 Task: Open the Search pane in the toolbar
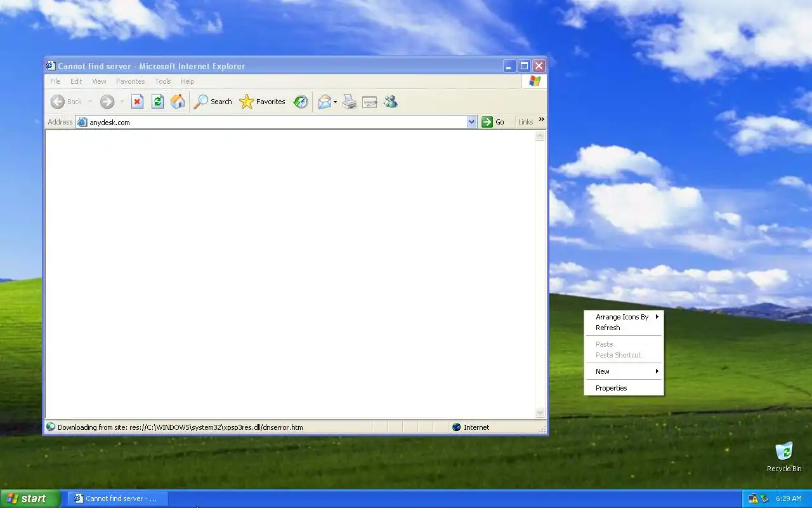[213, 102]
